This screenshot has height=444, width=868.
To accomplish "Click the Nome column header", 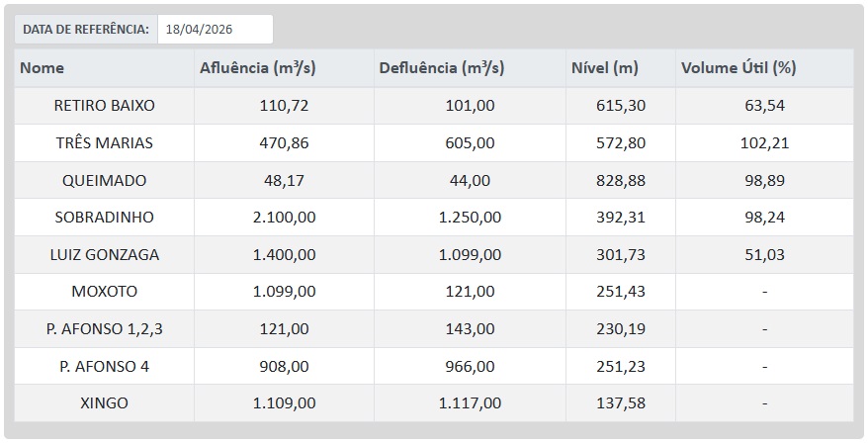I will [42, 68].
